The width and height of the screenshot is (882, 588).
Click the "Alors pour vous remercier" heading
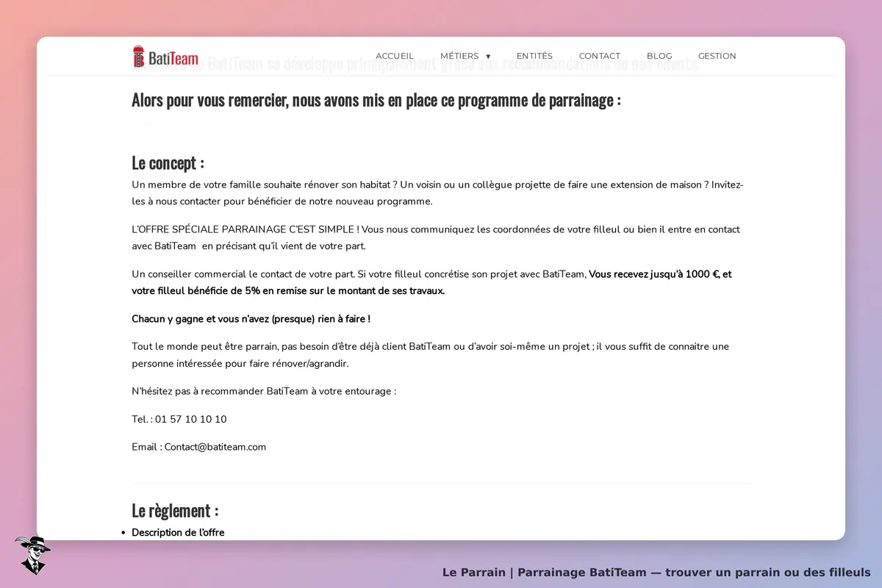pyautogui.click(x=376, y=100)
